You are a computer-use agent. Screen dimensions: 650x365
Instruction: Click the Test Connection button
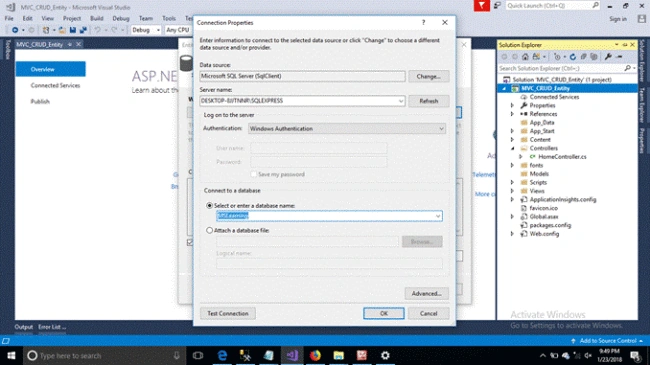pyautogui.click(x=228, y=314)
